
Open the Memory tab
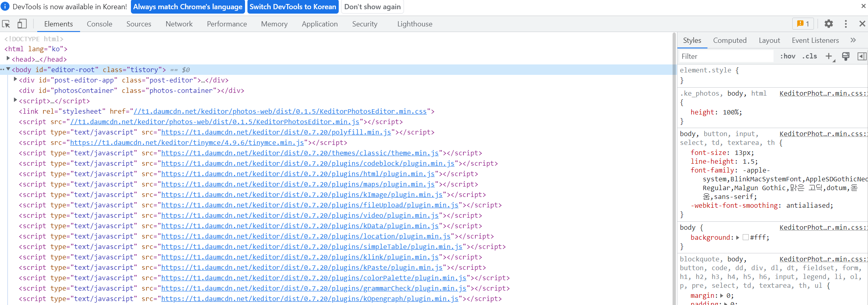pos(274,24)
